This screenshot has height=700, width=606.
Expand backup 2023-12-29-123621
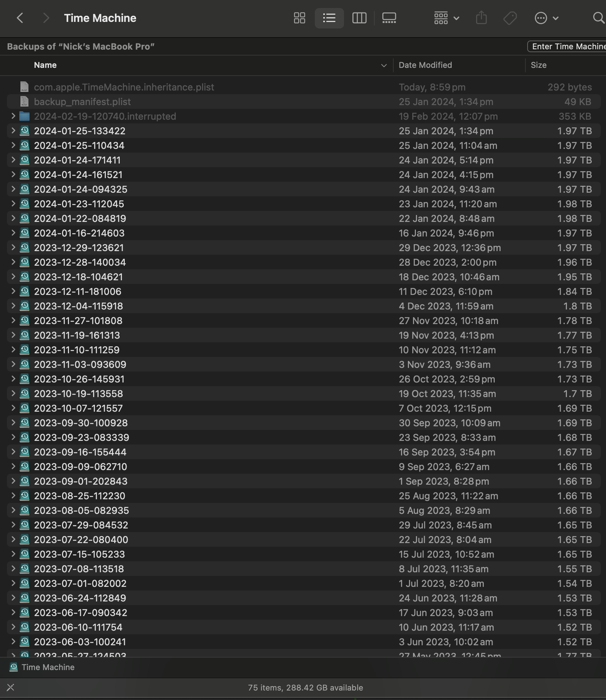[x=13, y=247]
